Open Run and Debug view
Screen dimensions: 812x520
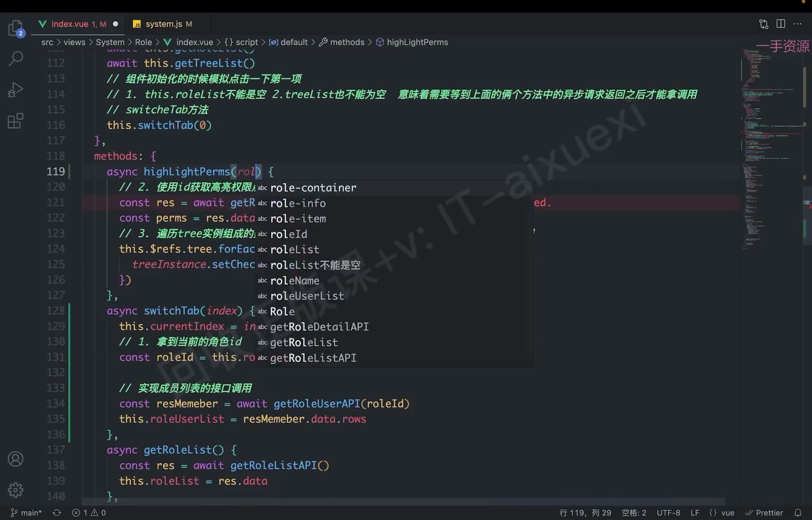pos(16,90)
